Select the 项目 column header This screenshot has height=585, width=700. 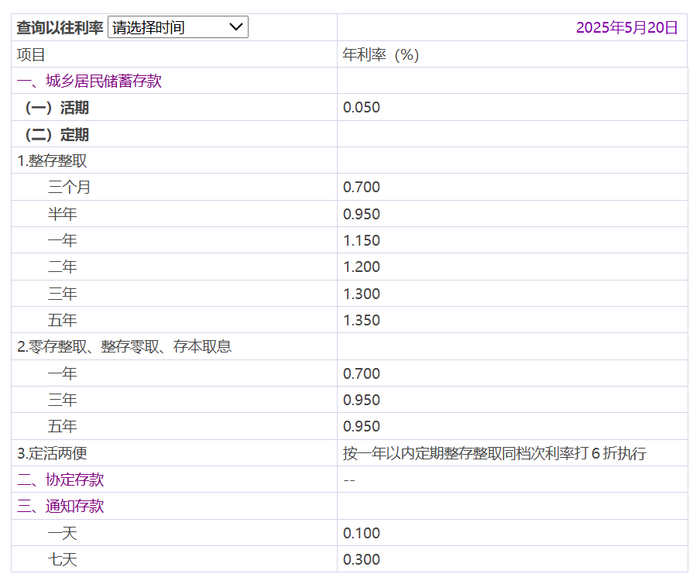(31, 54)
